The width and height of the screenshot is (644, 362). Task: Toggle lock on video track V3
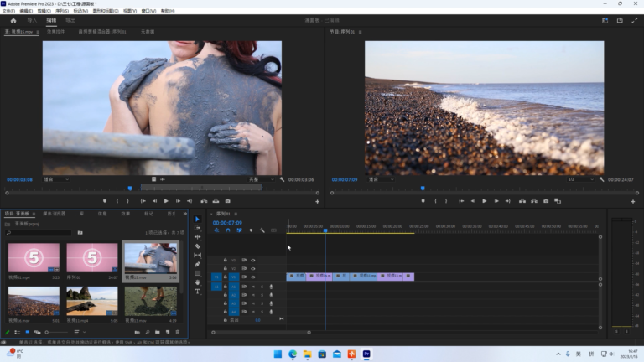[225, 261]
